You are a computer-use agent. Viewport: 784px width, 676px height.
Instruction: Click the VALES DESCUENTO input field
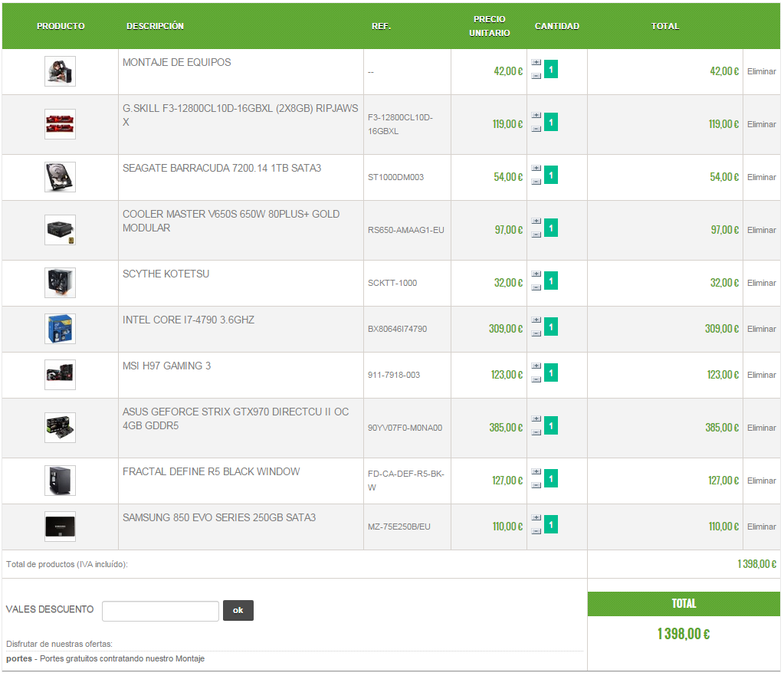(x=160, y=612)
